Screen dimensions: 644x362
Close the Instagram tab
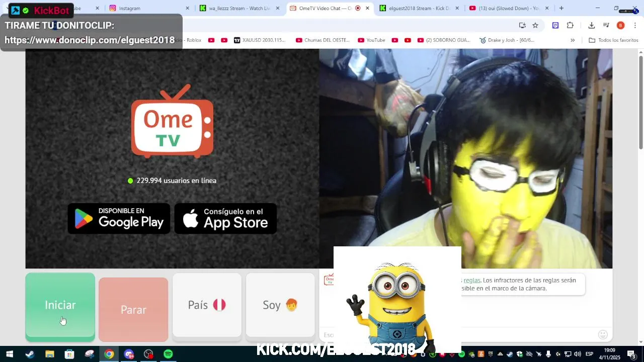pyautogui.click(x=188, y=8)
